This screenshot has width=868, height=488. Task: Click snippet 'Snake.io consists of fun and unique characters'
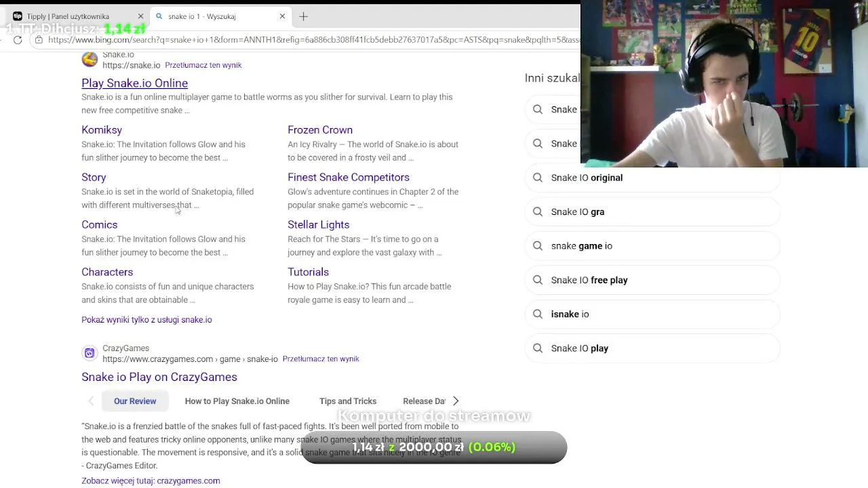point(167,293)
